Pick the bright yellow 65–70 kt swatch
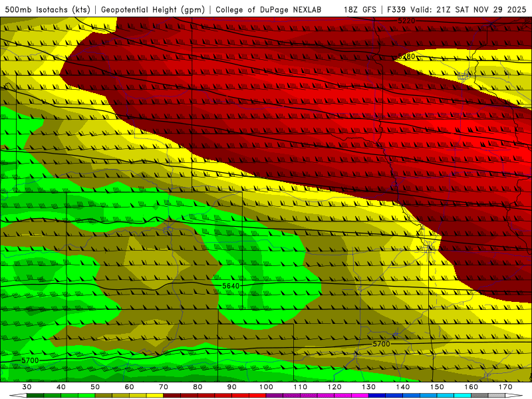The width and height of the screenshot is (532, 399). click(155, 396)
